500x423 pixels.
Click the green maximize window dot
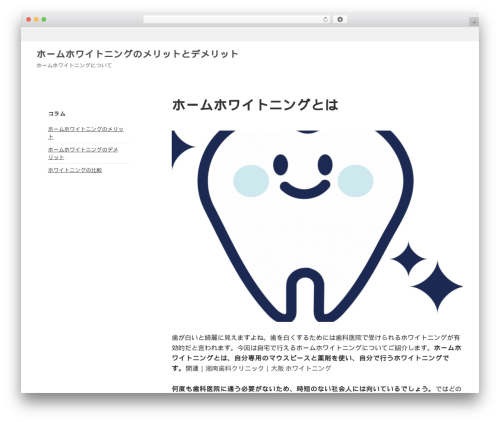point(44,19)
